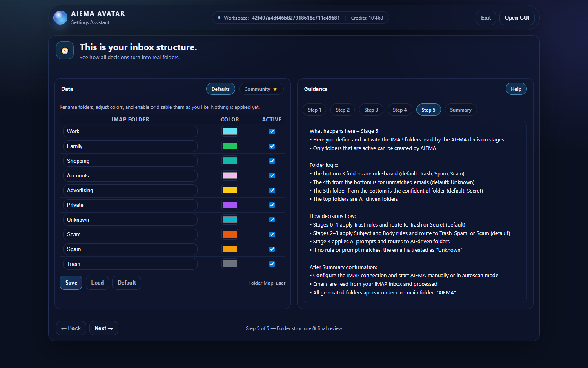Load a saved folder map
This screenshot has width=588, height=368.
[x=97, y=283]
